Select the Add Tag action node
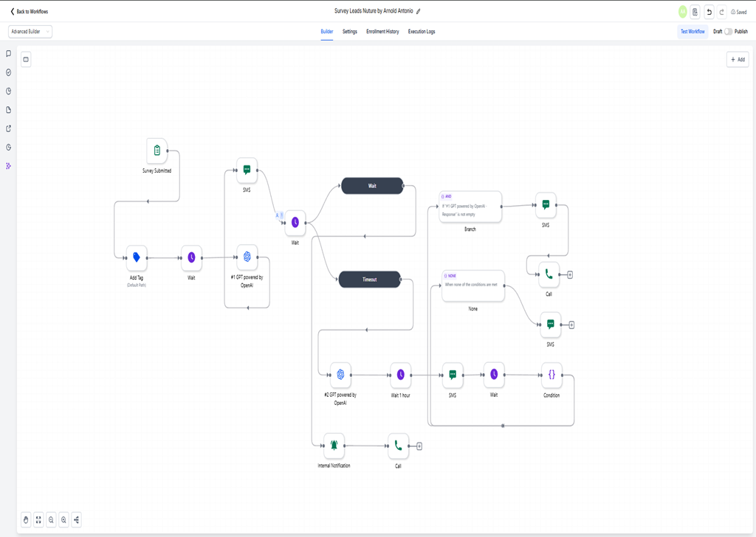Image resolution: width=756 pixels, height=537 pixels. [137, 257]
